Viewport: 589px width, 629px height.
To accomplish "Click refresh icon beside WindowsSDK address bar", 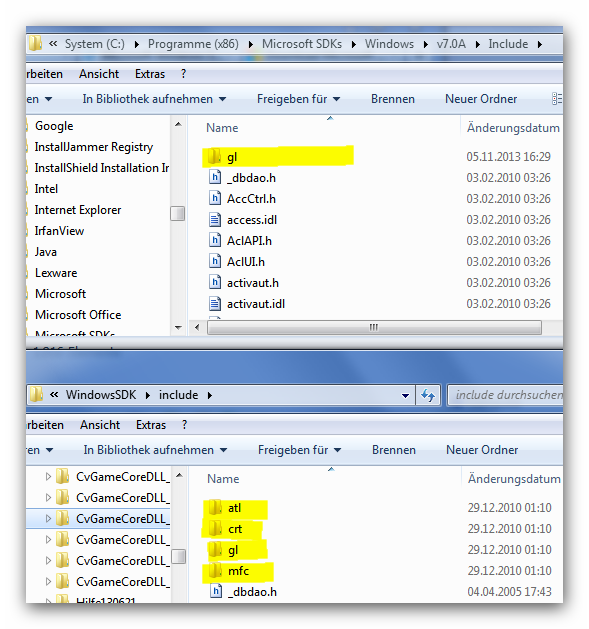I will point(428,395).
